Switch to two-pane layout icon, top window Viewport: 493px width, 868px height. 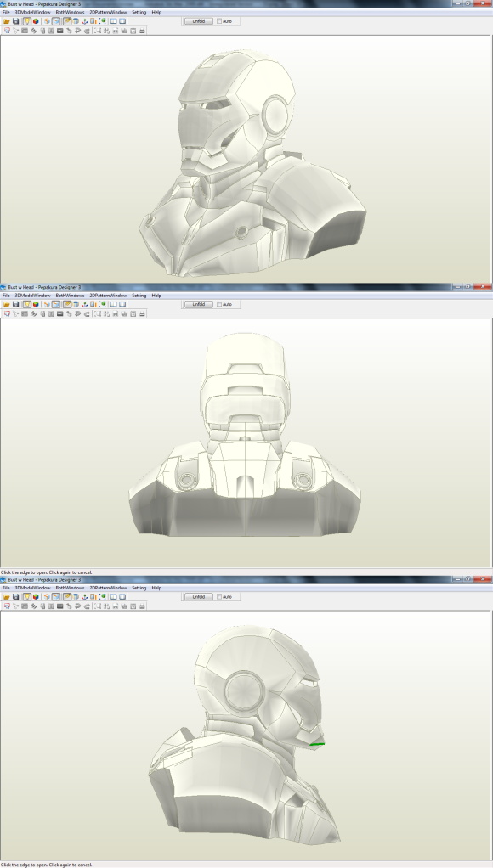(114, 21)
